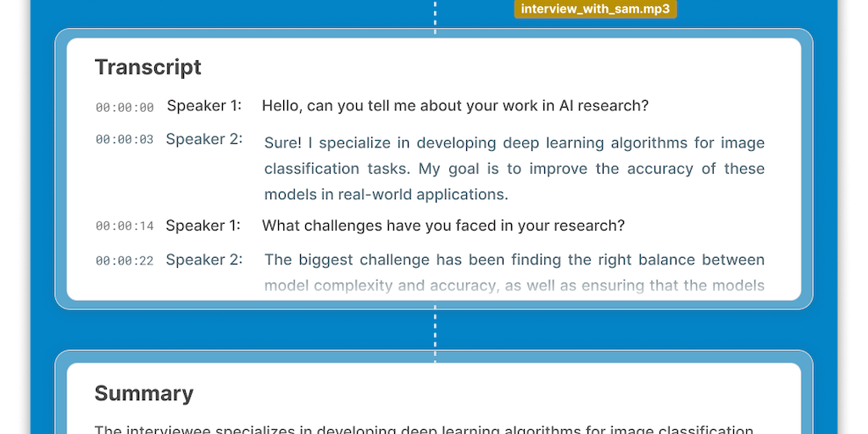Jump to timestamp 00:00:00
868x434 pixels.
tap(125, 108)
